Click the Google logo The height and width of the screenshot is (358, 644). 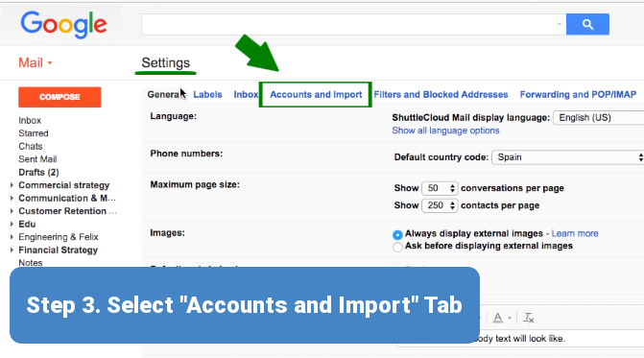[63, 25]
